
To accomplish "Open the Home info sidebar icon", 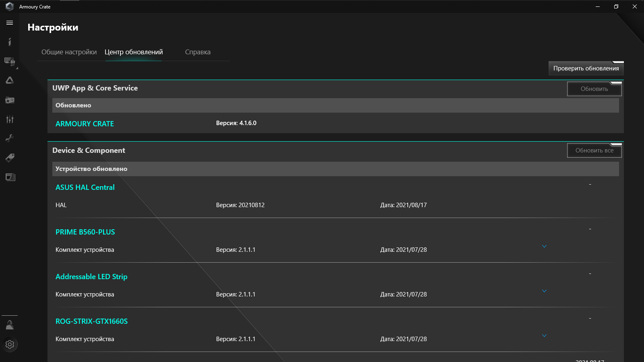I will (10, 42).
